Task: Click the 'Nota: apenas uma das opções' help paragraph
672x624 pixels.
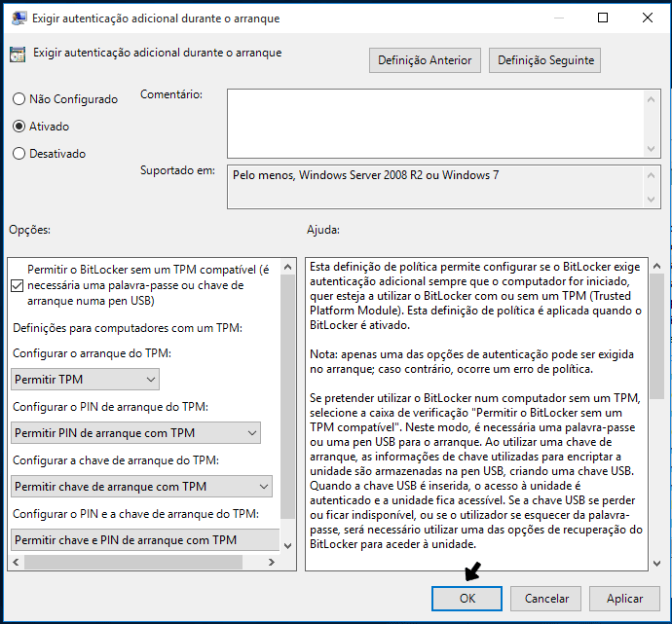Action: click(x=471, y=362)
